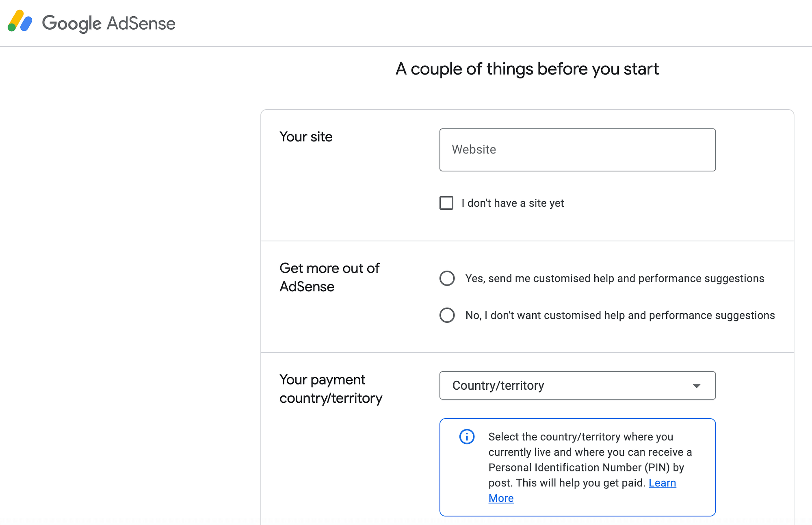Open the Learn More link about PINs
The width and height of the screenshot is (812, 525).
click(x=663, y=483)
